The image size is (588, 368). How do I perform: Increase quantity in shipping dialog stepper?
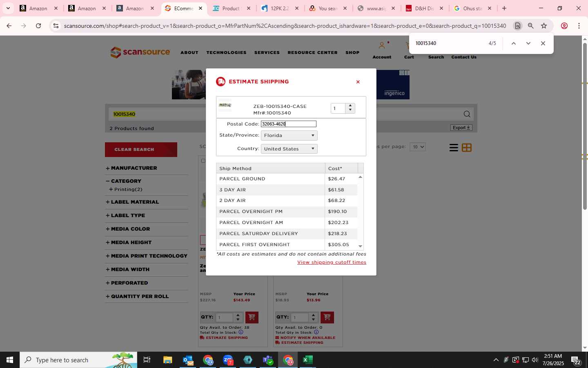(350, 106)
